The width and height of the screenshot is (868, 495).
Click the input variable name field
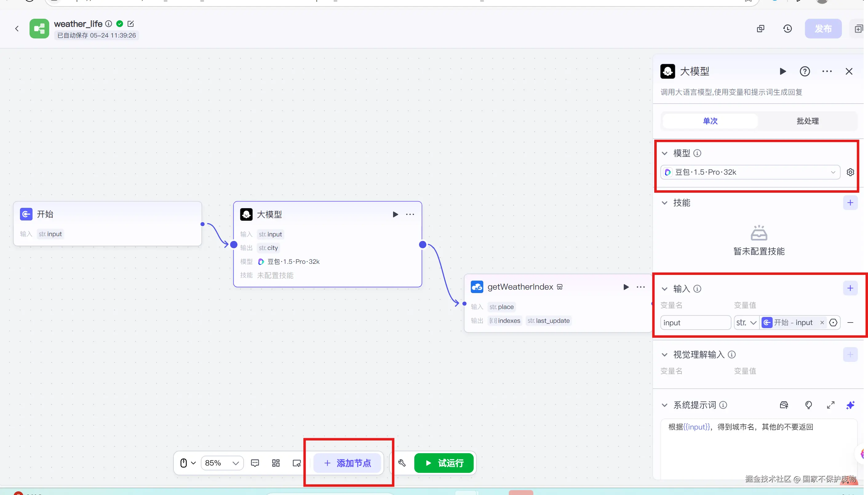(695, 323)
